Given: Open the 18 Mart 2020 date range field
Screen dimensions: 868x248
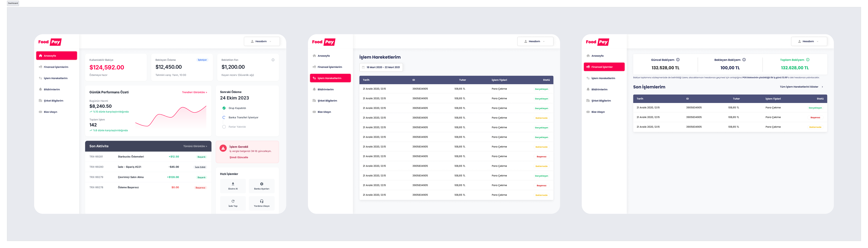Looking at the screenshot, I should (381, 67).
